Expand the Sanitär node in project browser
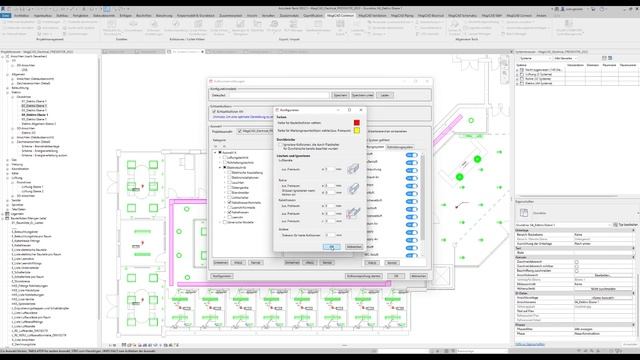The width and height of the screenshot is (640, 360). [7, 200]
